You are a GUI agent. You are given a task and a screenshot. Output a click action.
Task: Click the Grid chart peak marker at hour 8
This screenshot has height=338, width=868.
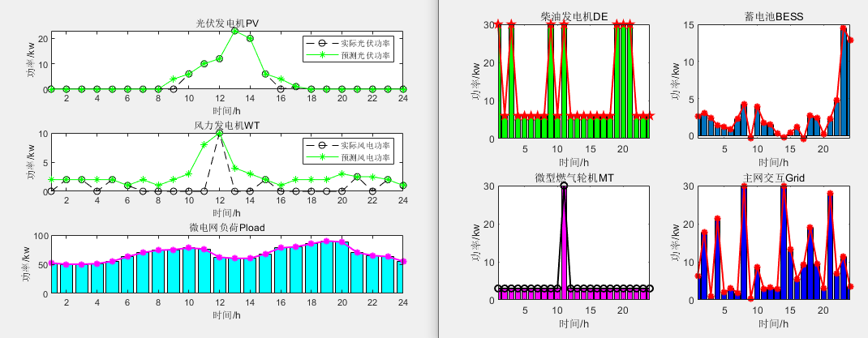pos(744,186)
